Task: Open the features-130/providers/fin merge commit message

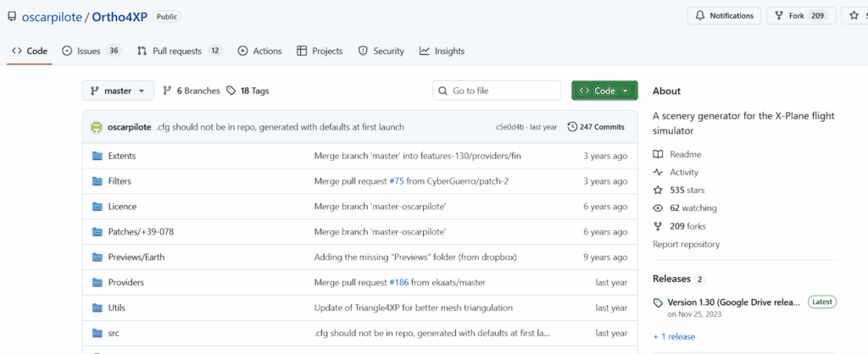Action: 417,156
